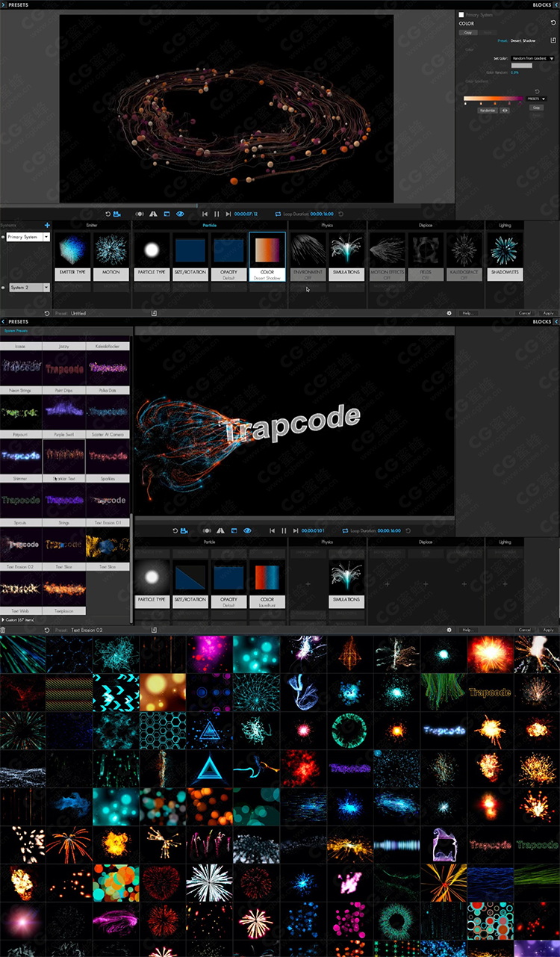Open the MOTION EFFECTS block
Image resolution: width=560 pixels, height=957 pixels.
pos(388,255)
